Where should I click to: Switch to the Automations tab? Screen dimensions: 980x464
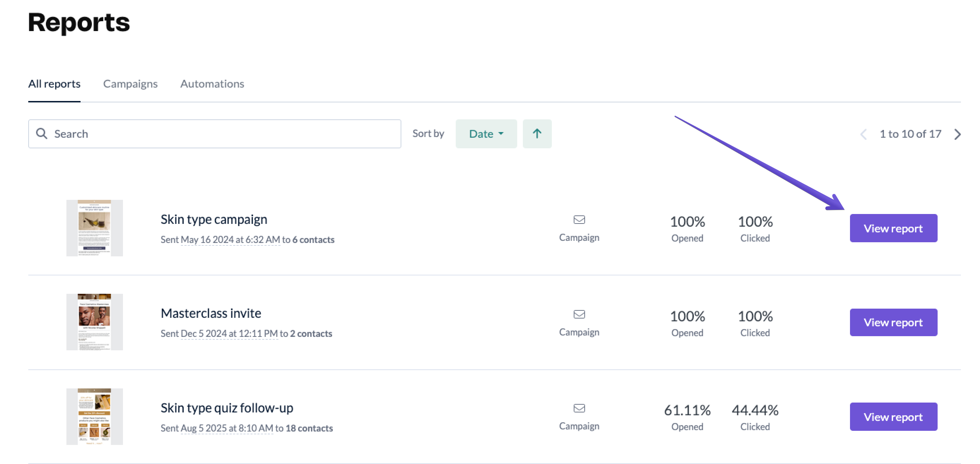212,84
